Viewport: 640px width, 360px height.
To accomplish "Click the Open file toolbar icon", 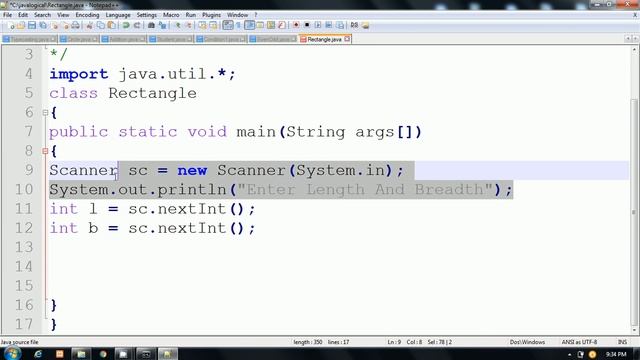I will [21, 25].
